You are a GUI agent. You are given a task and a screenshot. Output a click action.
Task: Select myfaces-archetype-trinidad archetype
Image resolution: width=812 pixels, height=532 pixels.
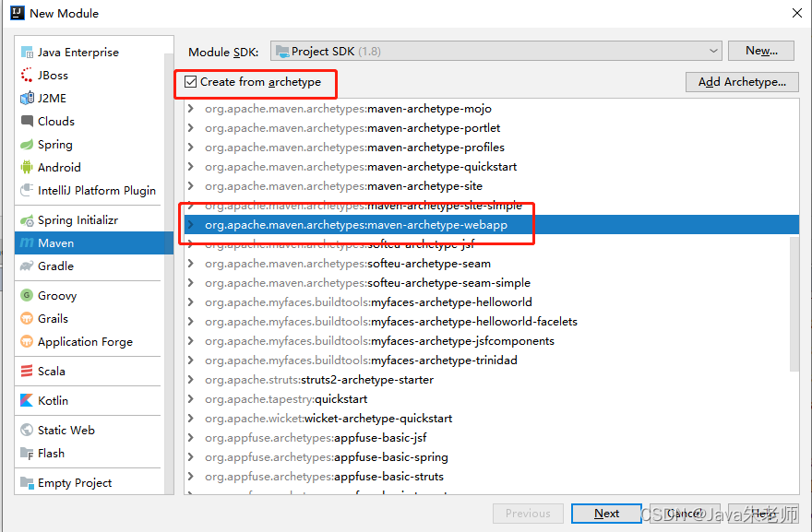pyautogui.click(x=492, y=361)
